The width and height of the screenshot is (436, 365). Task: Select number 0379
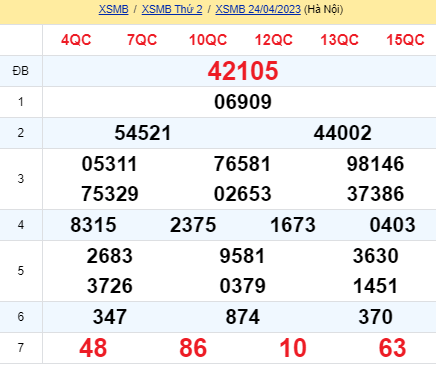243,286
